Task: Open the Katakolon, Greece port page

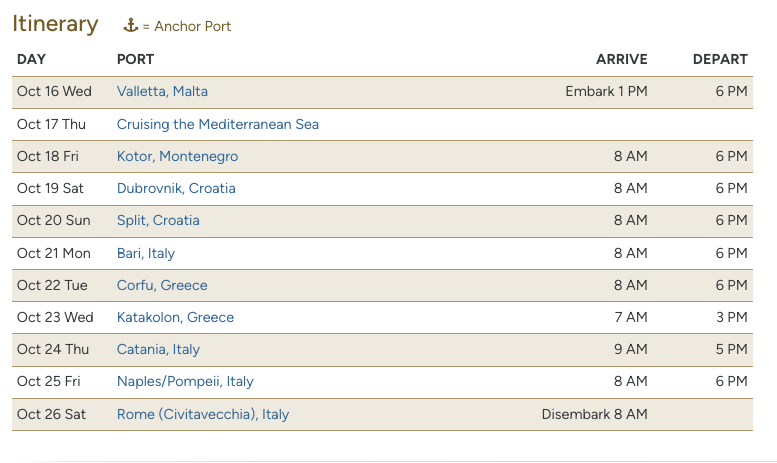Action: click(175, 317)
